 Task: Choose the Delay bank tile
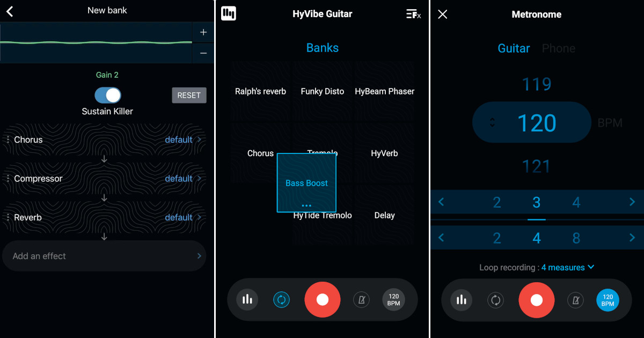(x=385, y=216)
